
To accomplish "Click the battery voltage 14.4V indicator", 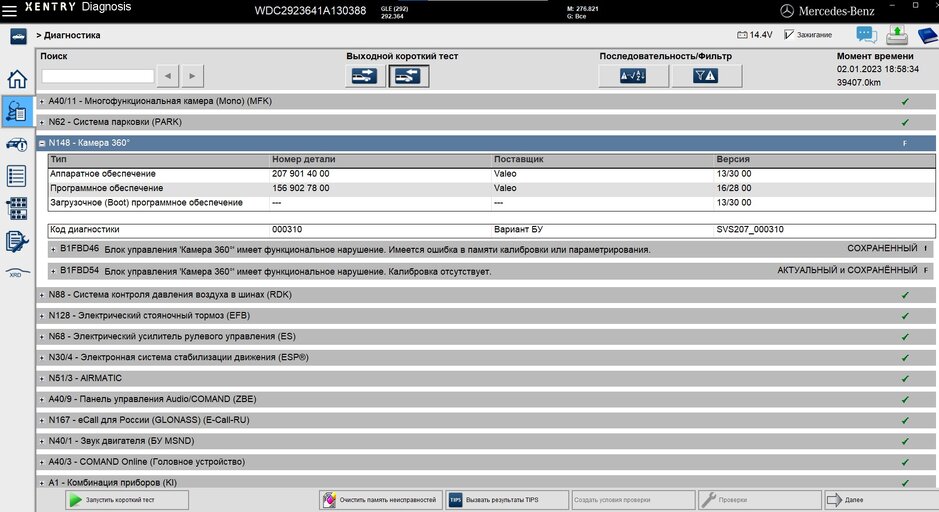I will click(755, 35).
